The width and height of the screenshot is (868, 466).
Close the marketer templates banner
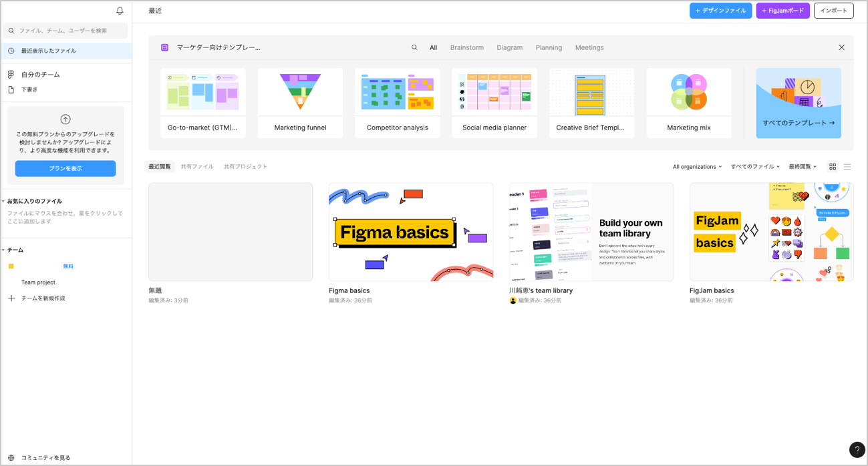[x=841, y=47]
